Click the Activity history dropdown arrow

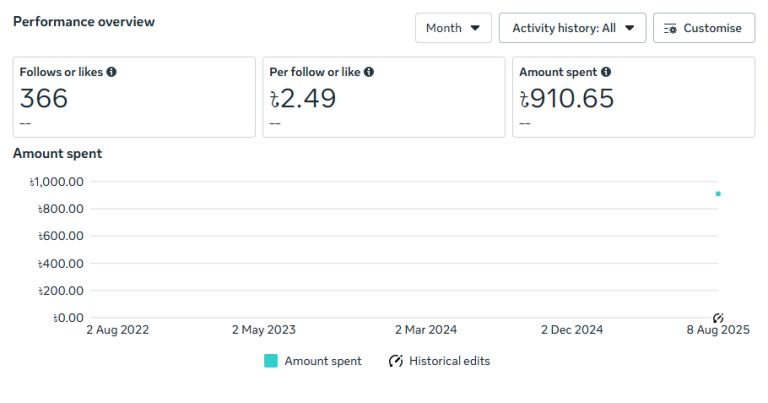click(629, 28)
